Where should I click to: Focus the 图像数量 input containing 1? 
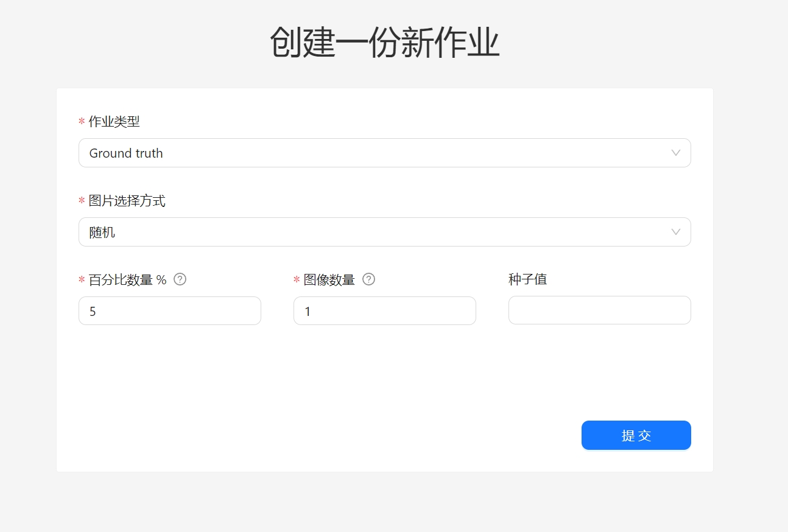point(384,311)
